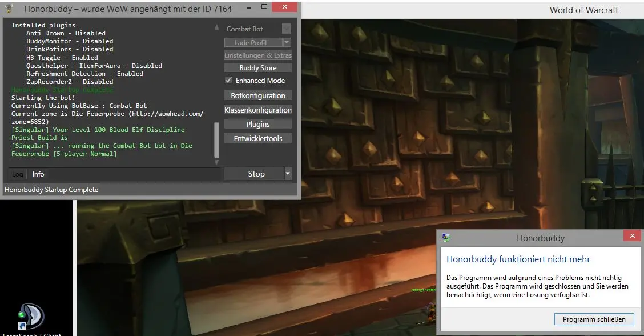Open the Stop button dropdown arrow
The height and width of the screenshot is (336, 644).
(288, 174)
